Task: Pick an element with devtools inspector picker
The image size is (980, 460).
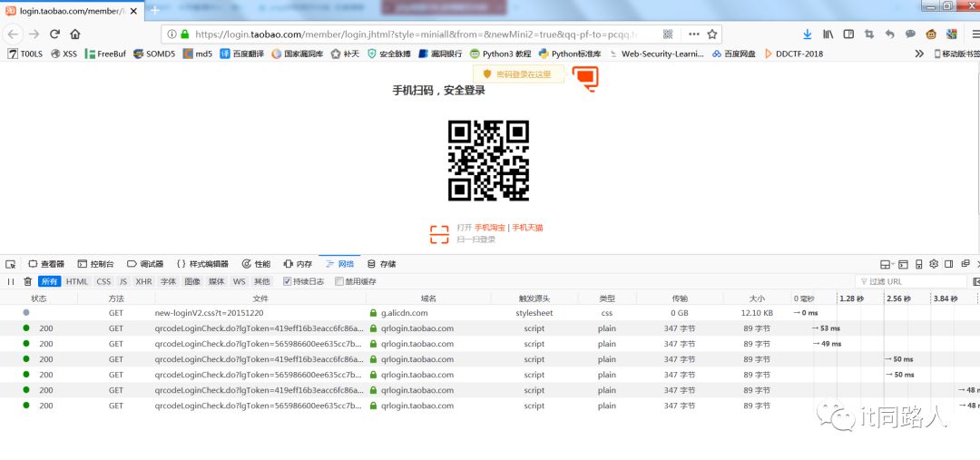Action: pyautogui.click(x=10, y=264)
